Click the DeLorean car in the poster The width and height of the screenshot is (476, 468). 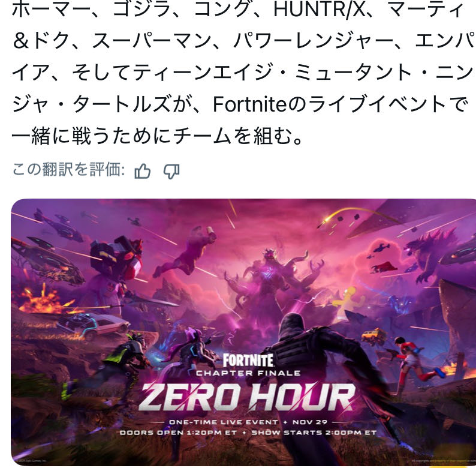[94, 325]
